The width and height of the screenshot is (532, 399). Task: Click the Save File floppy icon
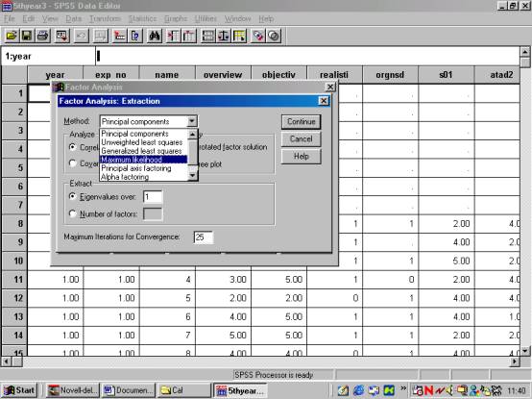click(x=27, y=36)
